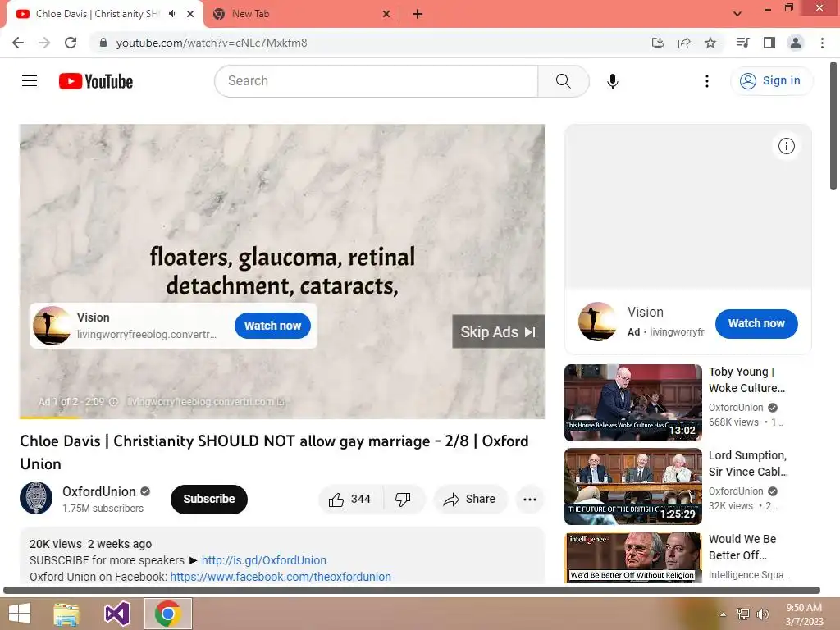Open media controls in Chrome toolbar
Viewport: 840px width, 630px height.
(x=742, y=43)
